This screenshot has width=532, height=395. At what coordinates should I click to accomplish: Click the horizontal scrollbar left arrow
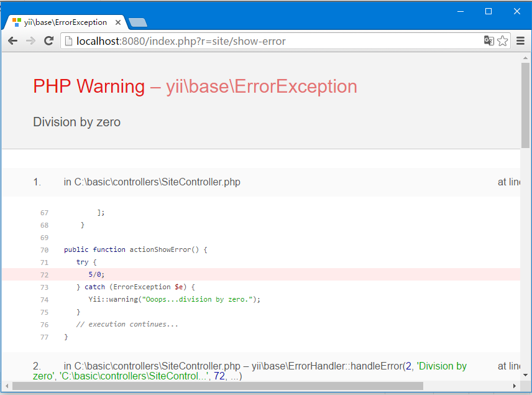coord(7,386)
